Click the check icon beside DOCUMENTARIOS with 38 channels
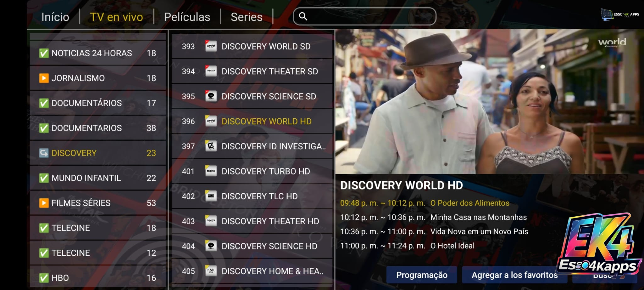644x290 pixels. coord(44,128)
